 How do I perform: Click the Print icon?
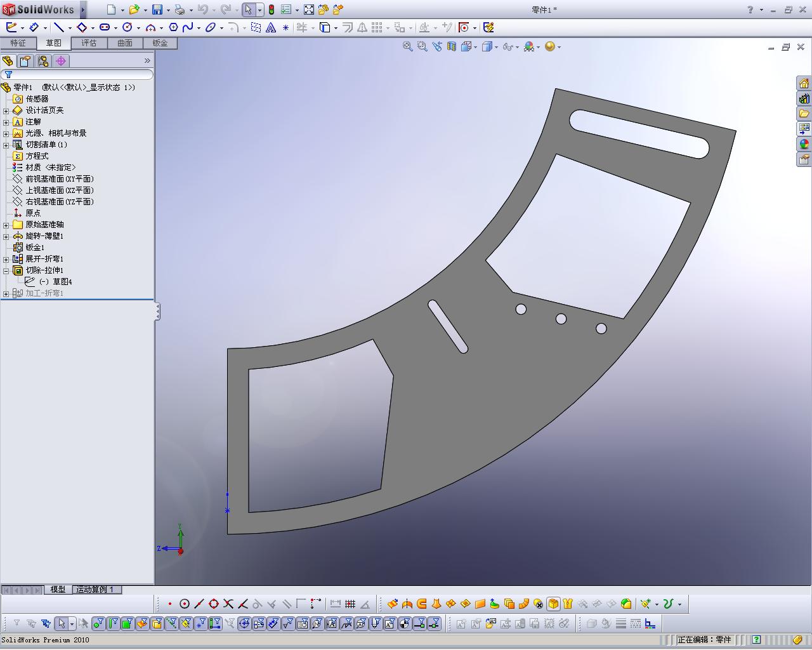[x=180, y=10]
